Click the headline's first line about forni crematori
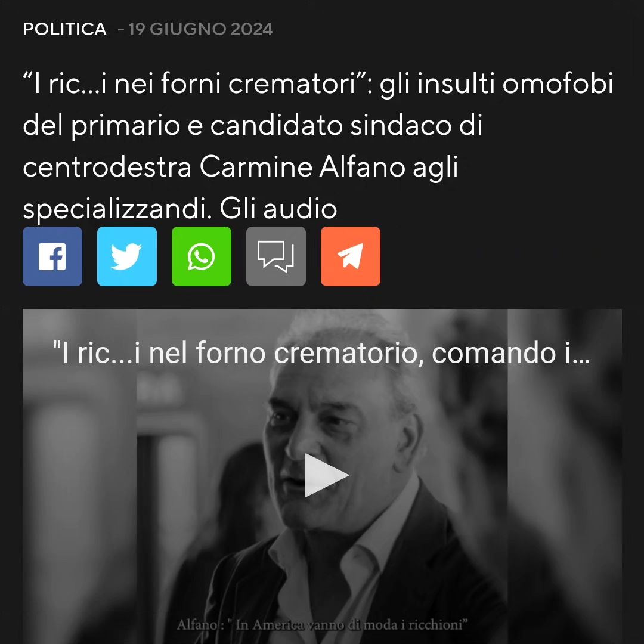 point(318,83)
